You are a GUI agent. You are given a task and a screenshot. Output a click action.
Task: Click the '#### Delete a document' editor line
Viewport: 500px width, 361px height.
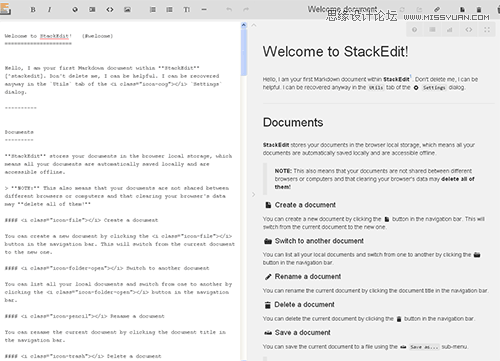pyautogui.click(x=83, y=356)
